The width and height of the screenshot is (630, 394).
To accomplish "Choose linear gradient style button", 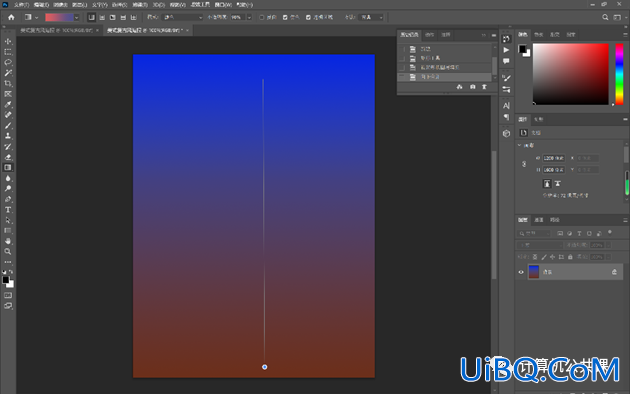I will tap(92, 17).
